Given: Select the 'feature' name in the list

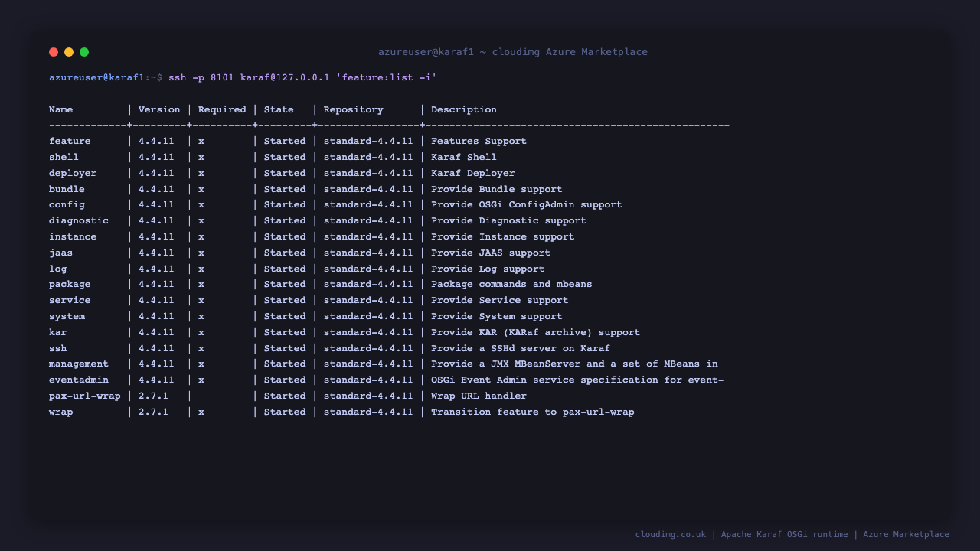Looking at the screenshot, I should [70, 141].
